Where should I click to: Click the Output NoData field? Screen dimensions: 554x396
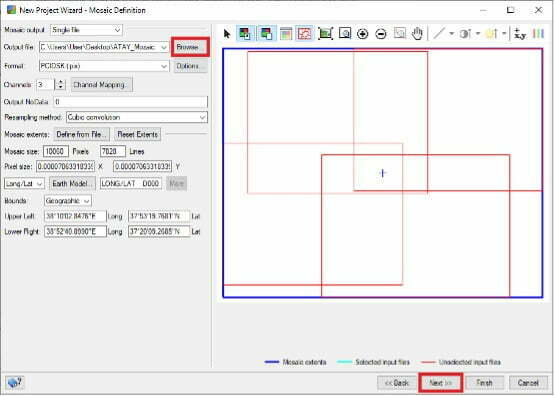click(130, 102)
